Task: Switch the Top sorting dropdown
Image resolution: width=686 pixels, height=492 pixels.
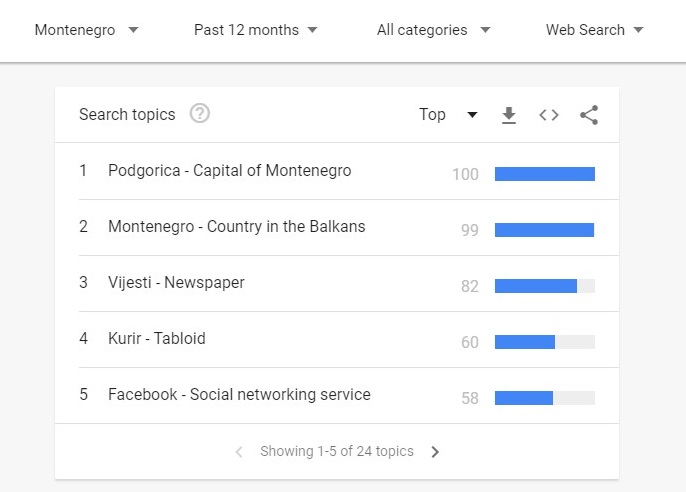Action: 448,115
